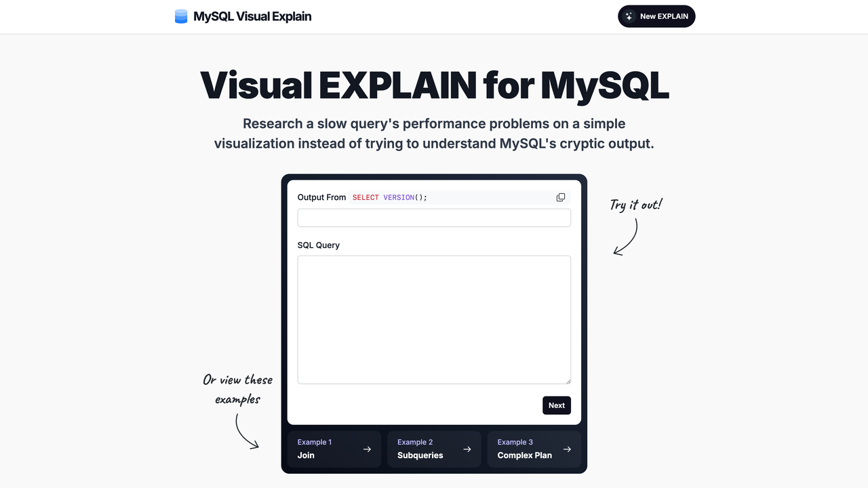This screenshot has height=488, width=868.
Task: Click the Try it out annotation
Action: [x=635, y=204]
